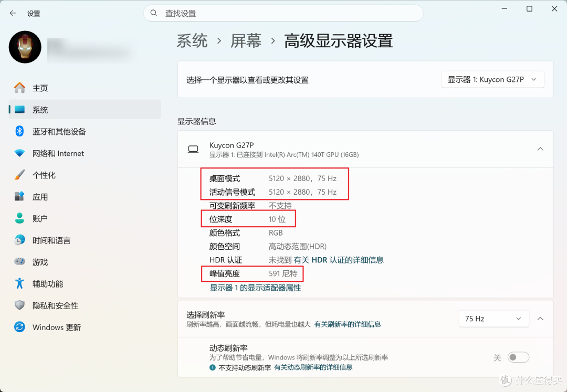Click the 峰值亮度 label
This screenshot has width=567, height=392.
tap(225, 273)
